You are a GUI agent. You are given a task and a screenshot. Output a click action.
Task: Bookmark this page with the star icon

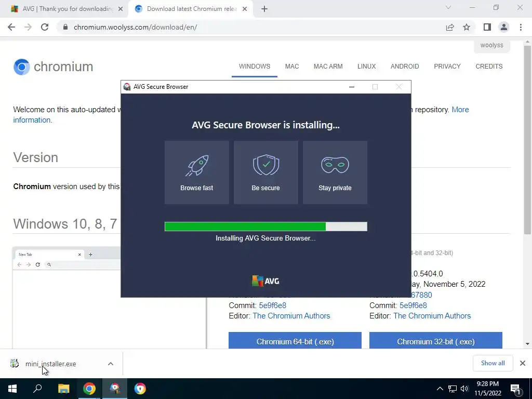pos(467,27)
